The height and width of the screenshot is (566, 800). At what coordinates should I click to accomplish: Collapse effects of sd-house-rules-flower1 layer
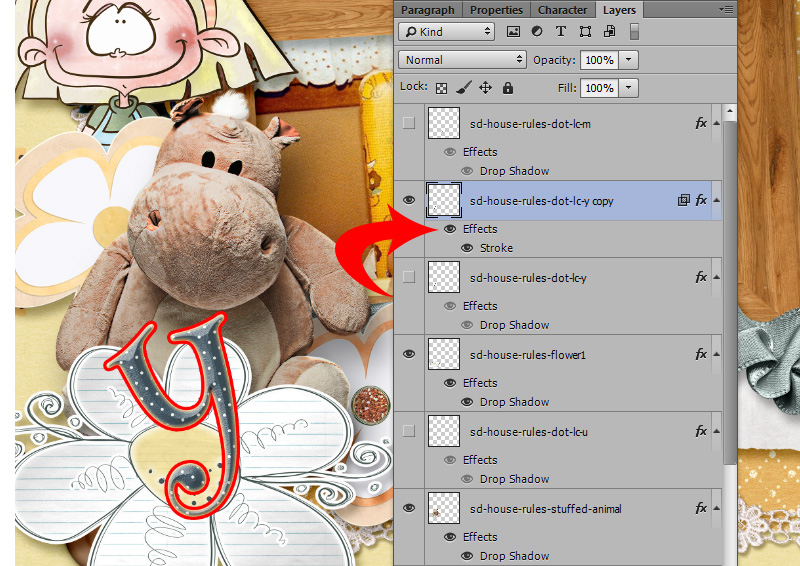(x=717, y=355)
